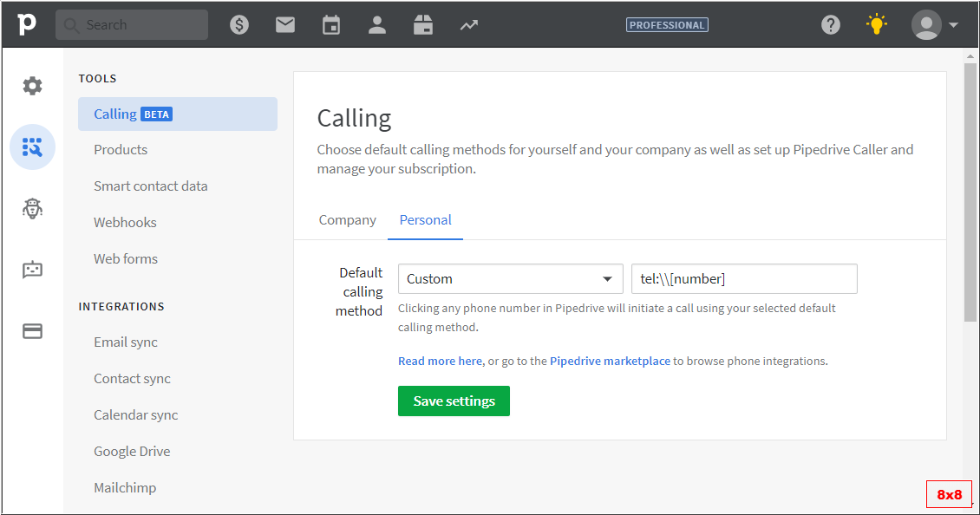The height and width of the screenshot is (515, 980).
Task: Click the TOOLS section heading
Action: tap(97, 79)
